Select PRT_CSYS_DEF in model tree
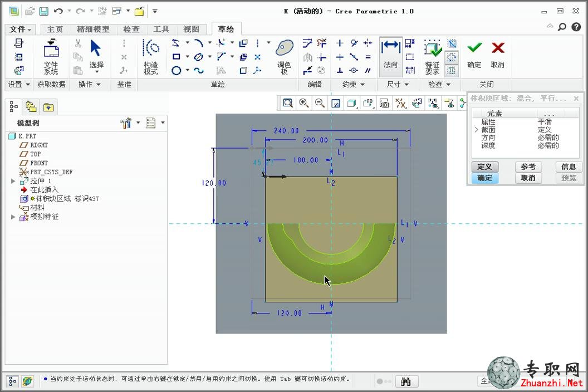This screenshot has width=588, height=392. tap(51, 172)
